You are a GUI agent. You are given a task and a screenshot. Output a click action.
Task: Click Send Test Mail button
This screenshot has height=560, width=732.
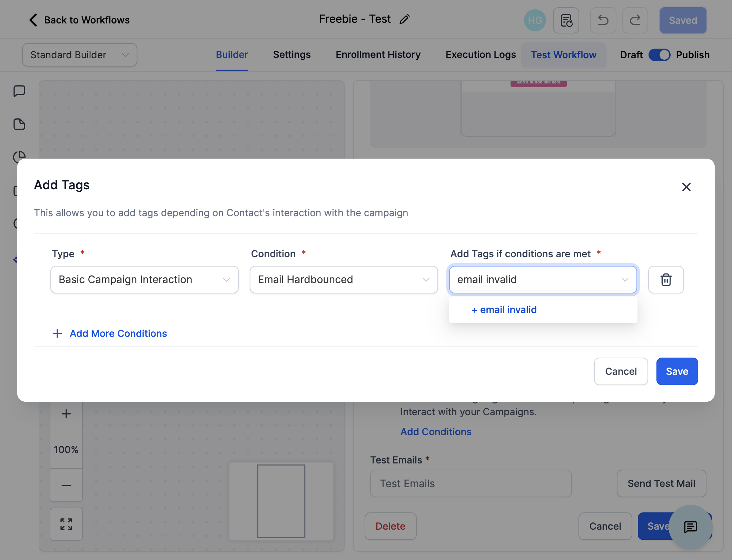[x=661, y=483]
